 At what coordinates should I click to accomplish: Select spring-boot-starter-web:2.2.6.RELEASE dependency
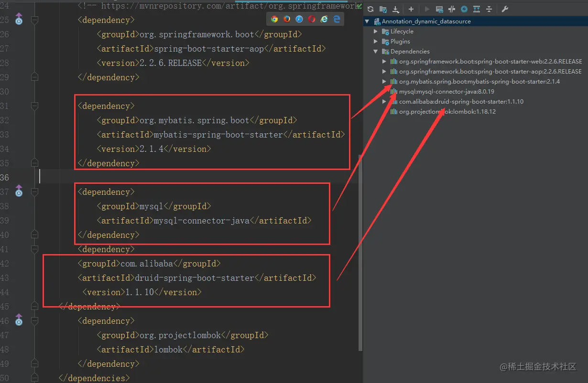pyautogui.click(x=490, y=62)
